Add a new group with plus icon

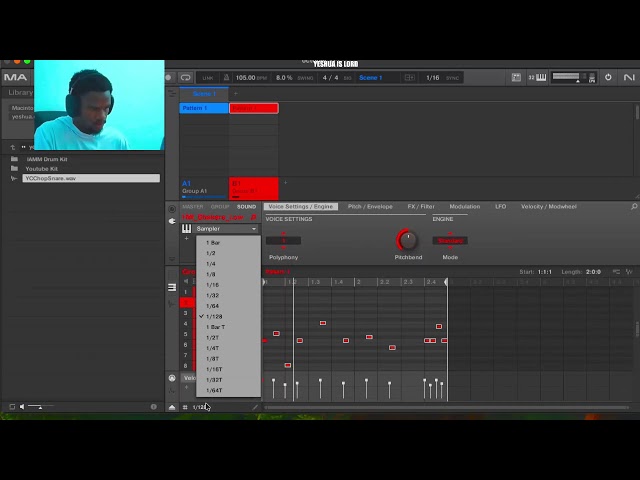point(285,182)
